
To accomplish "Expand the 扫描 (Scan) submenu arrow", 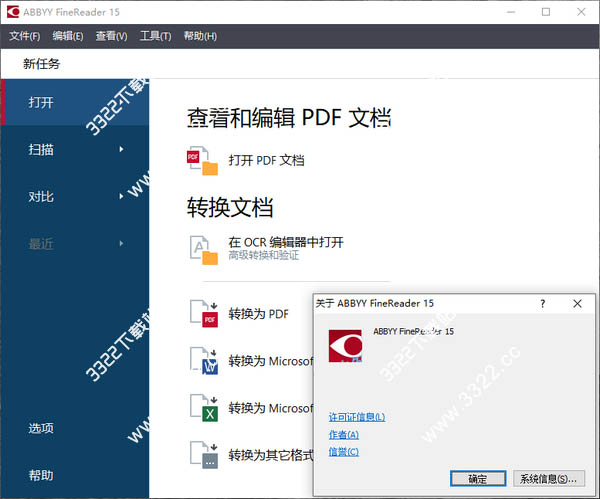I will coord(122,150).
